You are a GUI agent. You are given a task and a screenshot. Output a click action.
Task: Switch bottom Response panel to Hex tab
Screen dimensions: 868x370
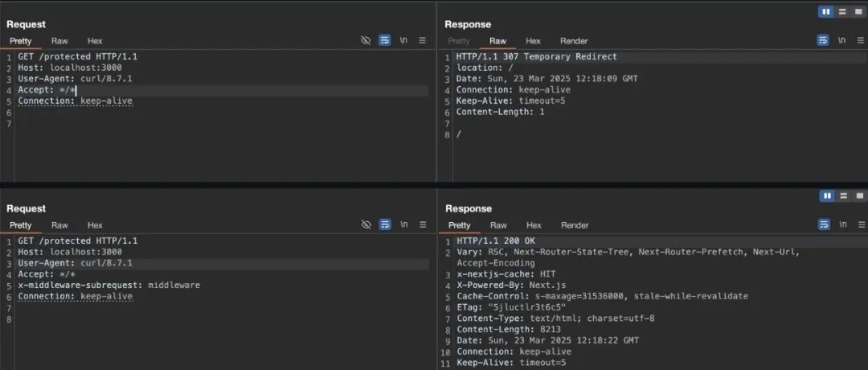coord(534,225)
